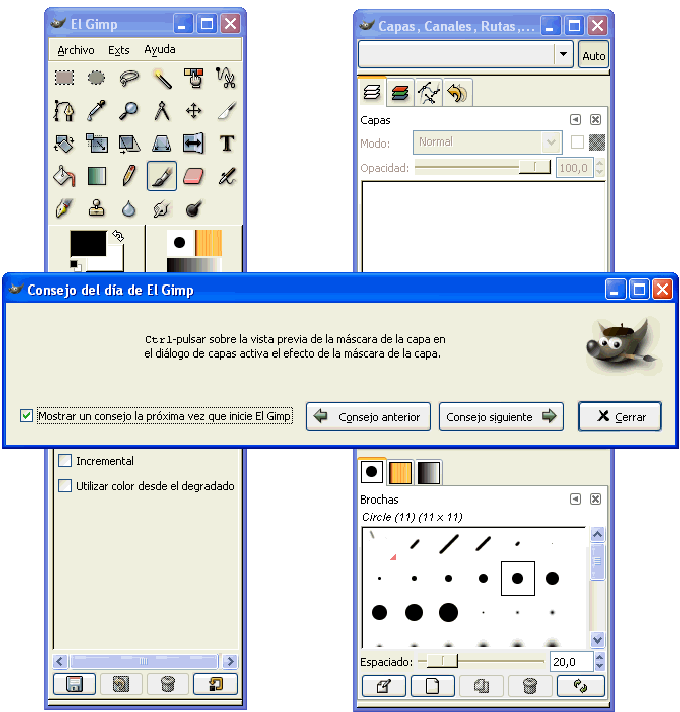This screenshot has width=680, height=712.
Task: Click the black foreground color swatch
Action: click(x=88, y=243)
